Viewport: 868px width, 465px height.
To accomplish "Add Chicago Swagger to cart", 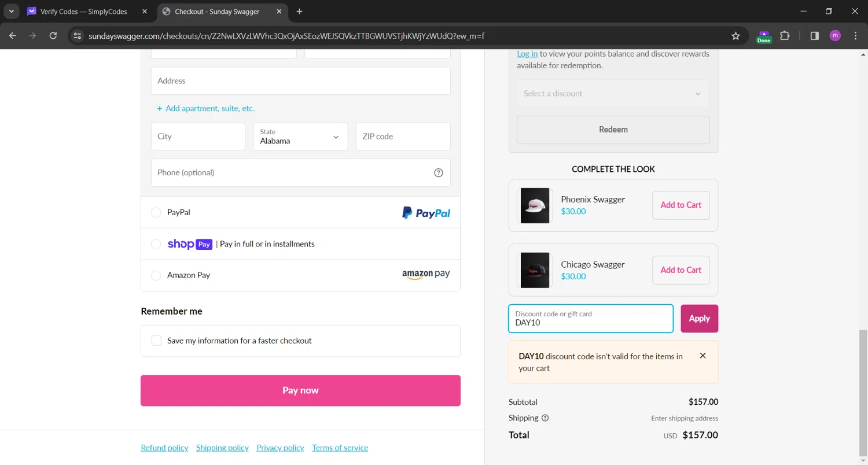I will [x=681, y=270].
